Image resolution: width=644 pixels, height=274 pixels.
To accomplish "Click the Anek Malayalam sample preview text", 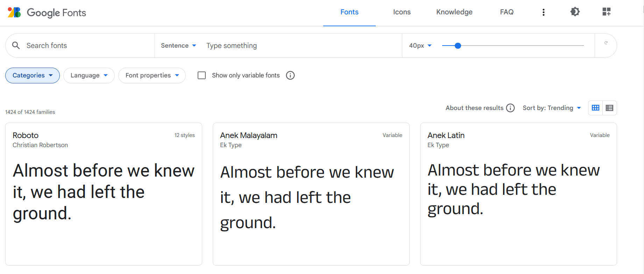I will [x=307, y=198].
